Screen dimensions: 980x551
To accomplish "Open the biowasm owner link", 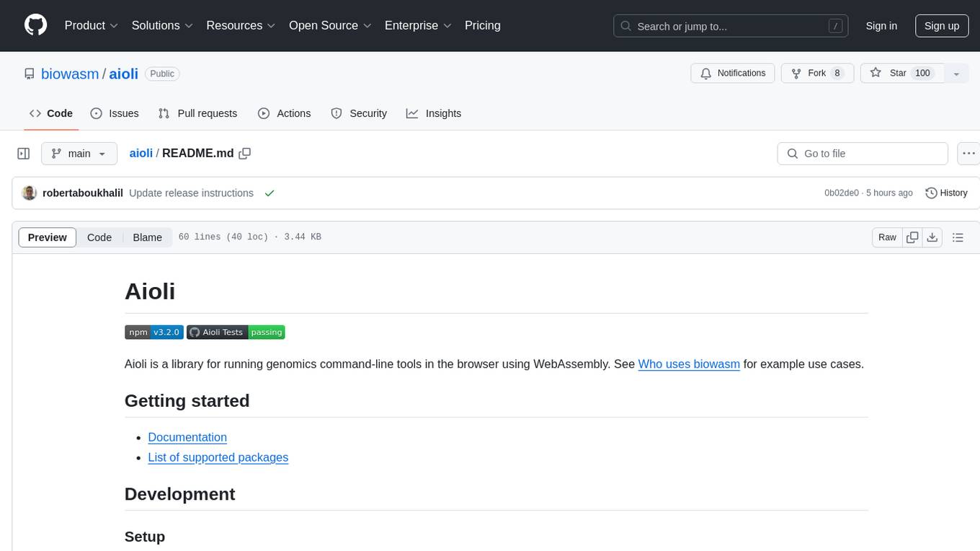I will (70, 74).
